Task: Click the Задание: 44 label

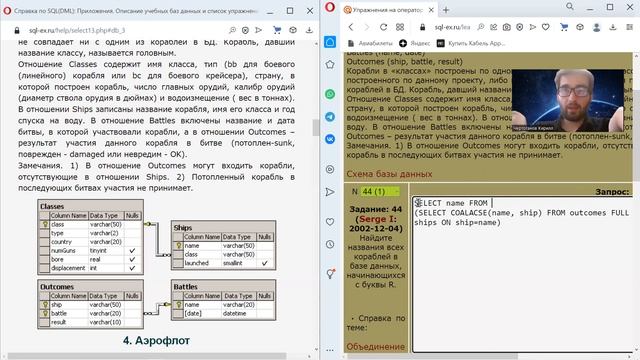Action: pyautogui.click(x=376, y=209)
